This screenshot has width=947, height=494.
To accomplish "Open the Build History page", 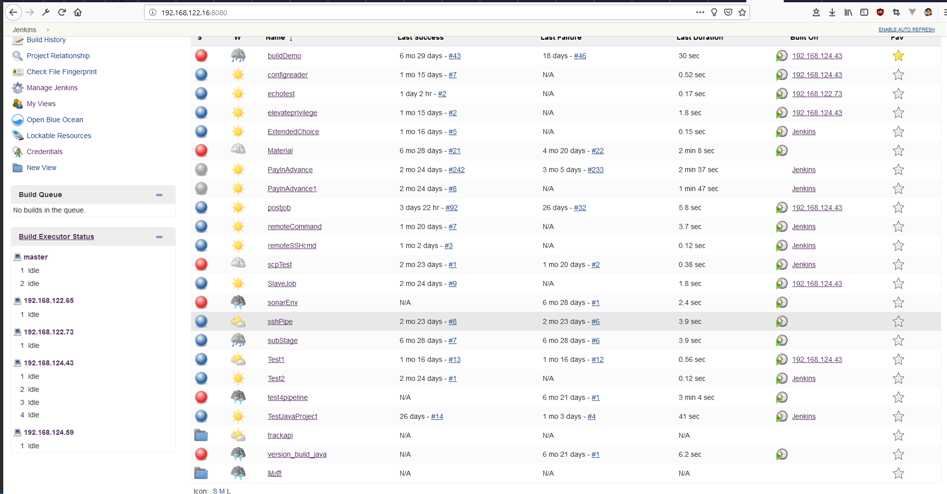I will click(x=46, y=40).
